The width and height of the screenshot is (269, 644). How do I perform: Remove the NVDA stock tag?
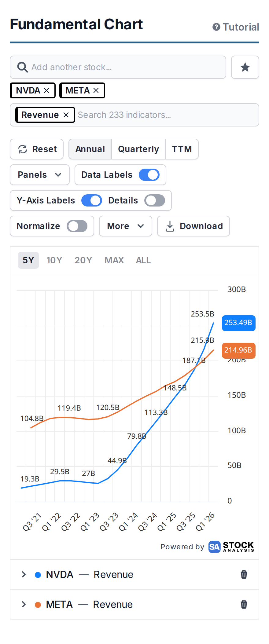(x=46, y=90)
